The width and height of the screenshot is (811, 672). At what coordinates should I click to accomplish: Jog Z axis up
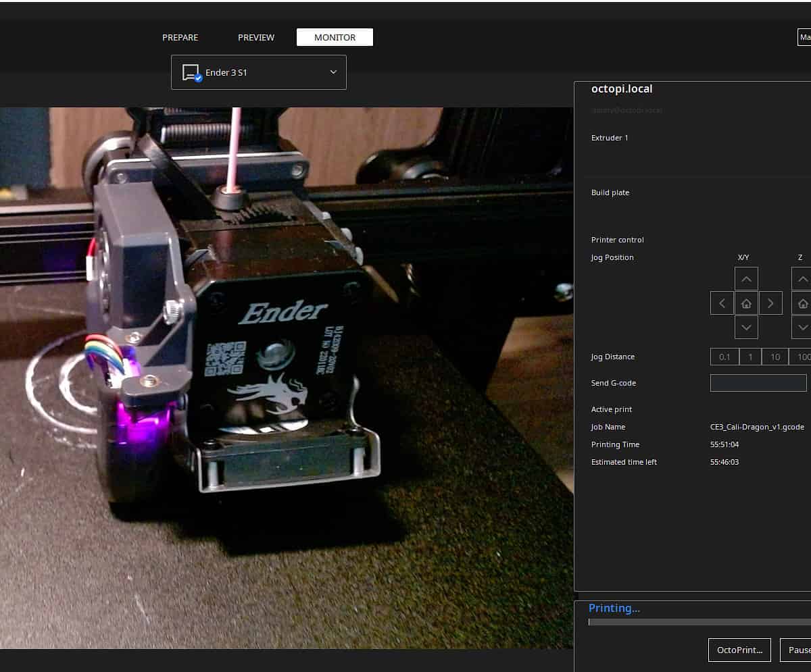pos(802,279)
